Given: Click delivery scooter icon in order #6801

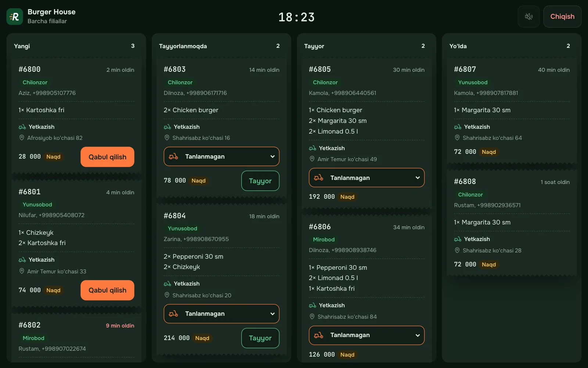Looking at the screenshot, I should [22, 260].
